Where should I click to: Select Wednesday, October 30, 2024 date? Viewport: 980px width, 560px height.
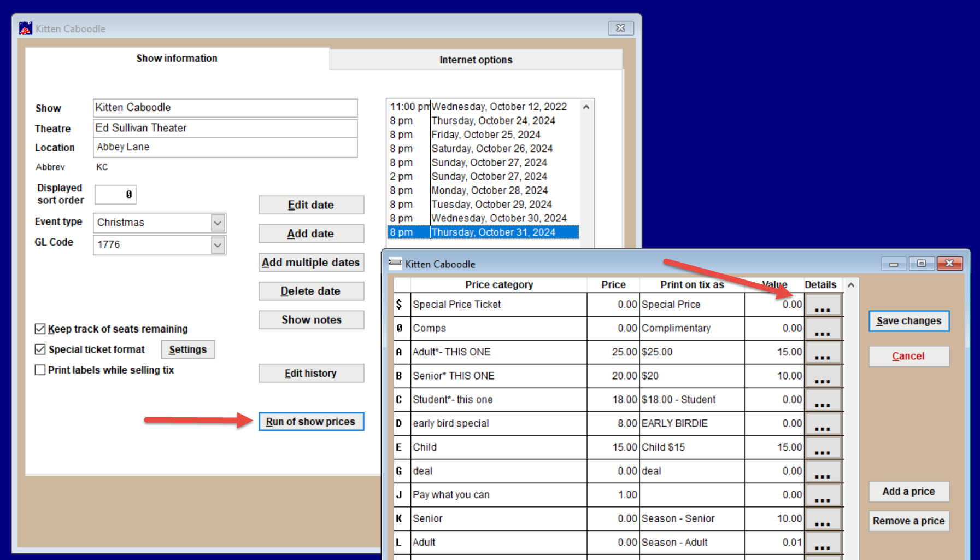click(483, 218)
